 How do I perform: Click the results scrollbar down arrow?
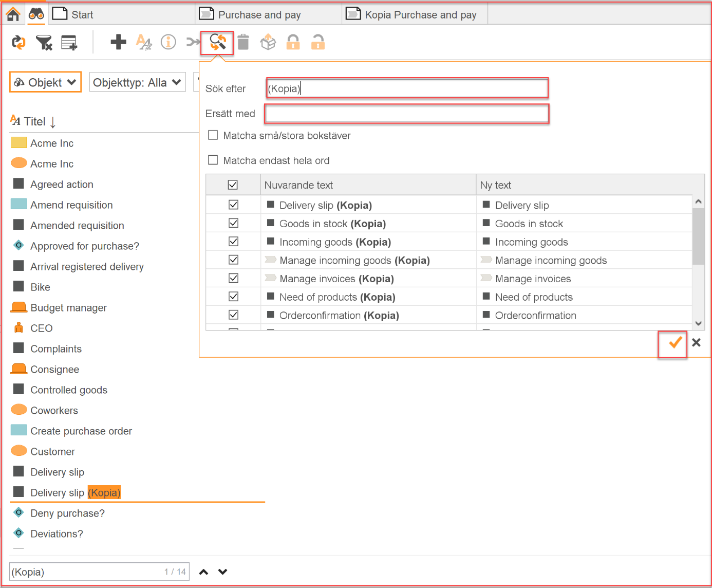click(699, 323)
